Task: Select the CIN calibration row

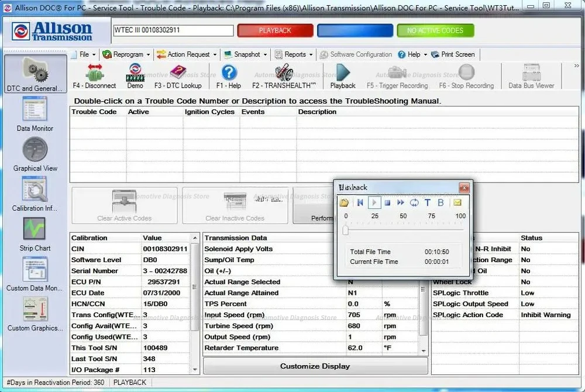Action: click(x=130, y=249)
